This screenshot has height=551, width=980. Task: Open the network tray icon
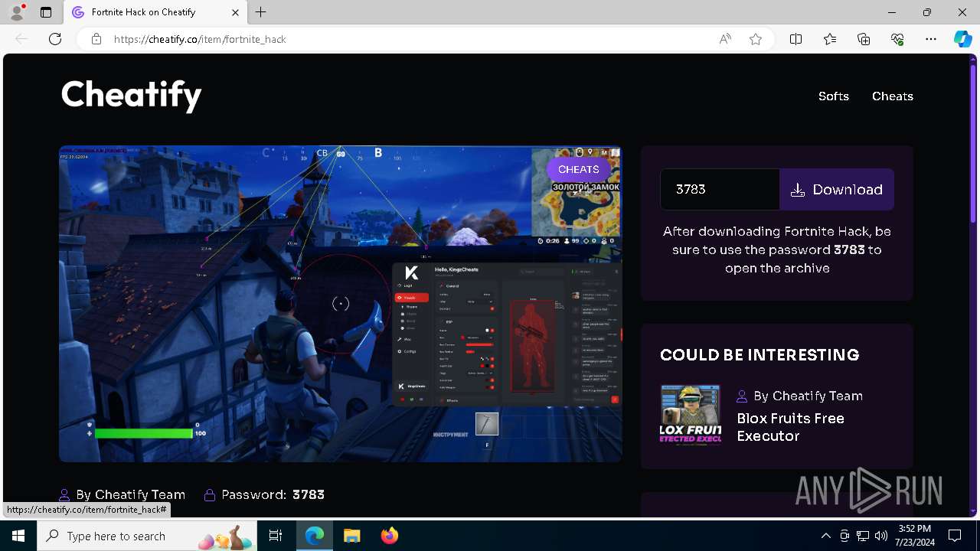(x=863, y=536)
